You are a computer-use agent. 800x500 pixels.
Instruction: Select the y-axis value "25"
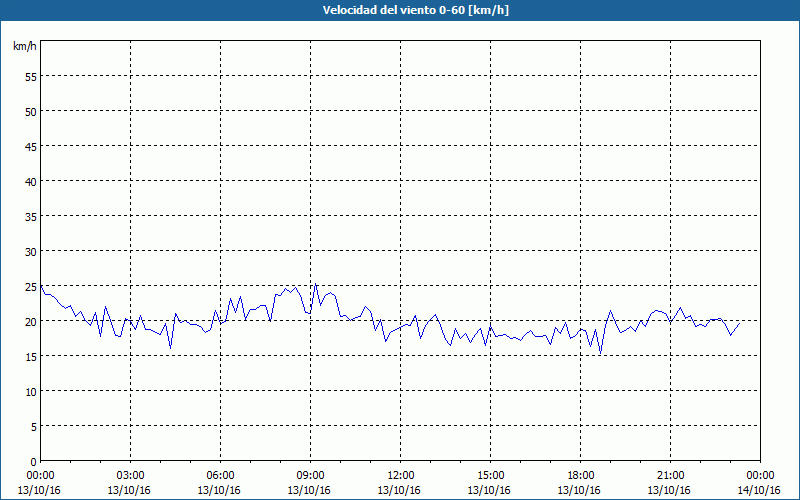(31, 287)
